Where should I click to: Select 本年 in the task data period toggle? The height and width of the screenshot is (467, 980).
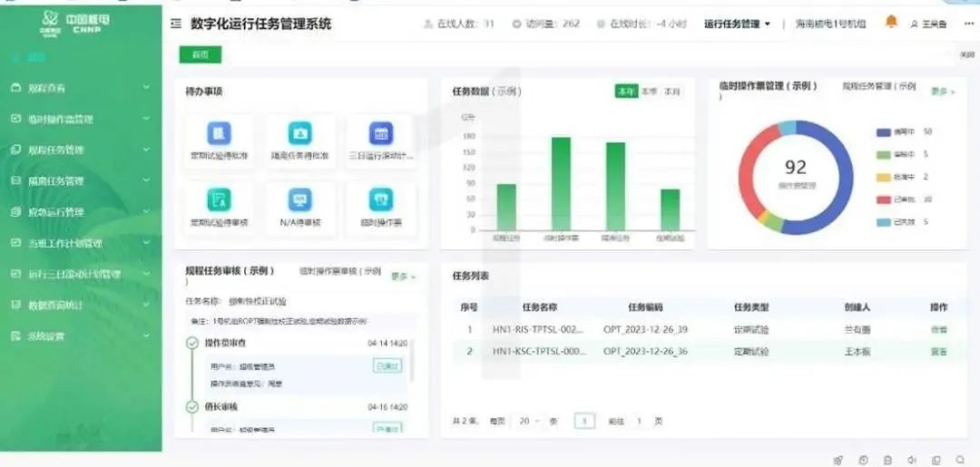tap(626, 92)
